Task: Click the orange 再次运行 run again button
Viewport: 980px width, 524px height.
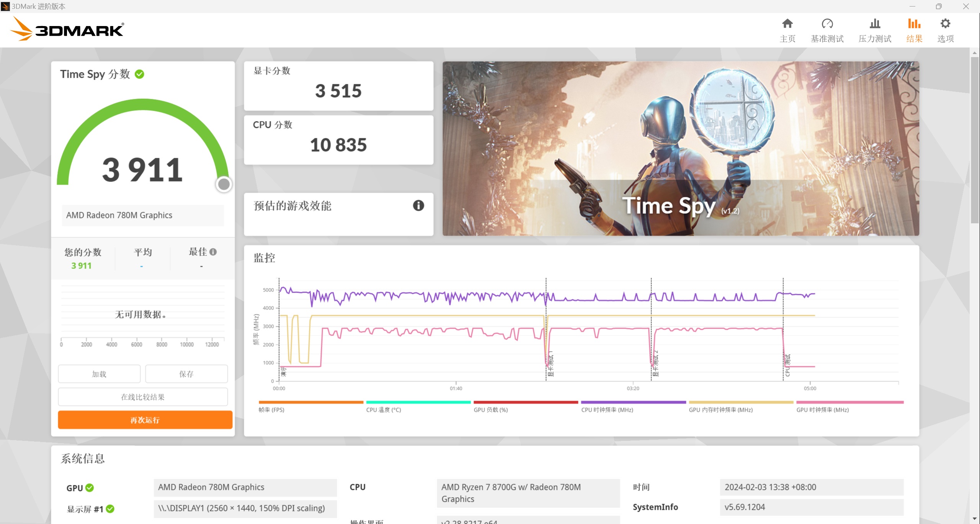Action: 145,420
